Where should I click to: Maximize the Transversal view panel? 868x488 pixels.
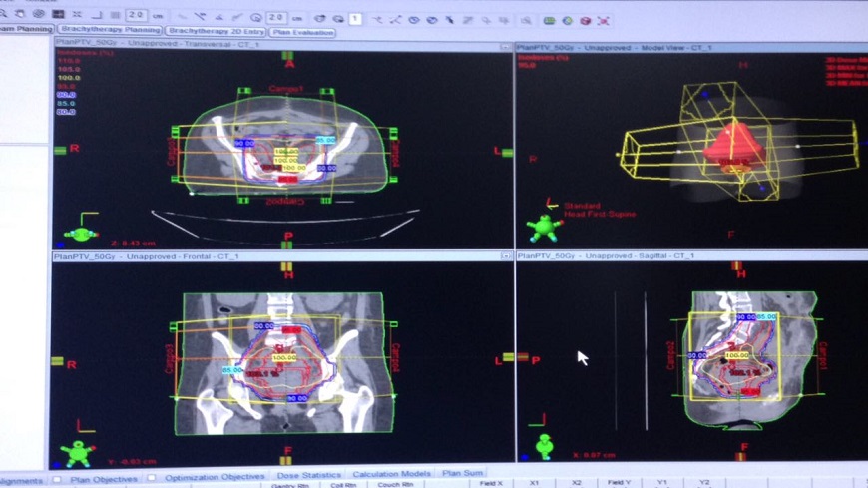(505, 48)
